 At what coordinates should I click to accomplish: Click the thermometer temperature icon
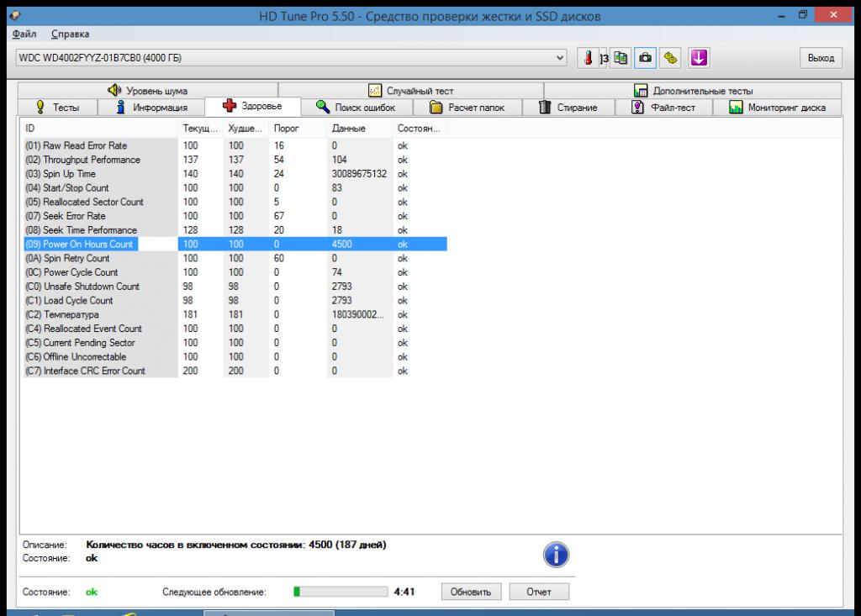pos(589,58)
